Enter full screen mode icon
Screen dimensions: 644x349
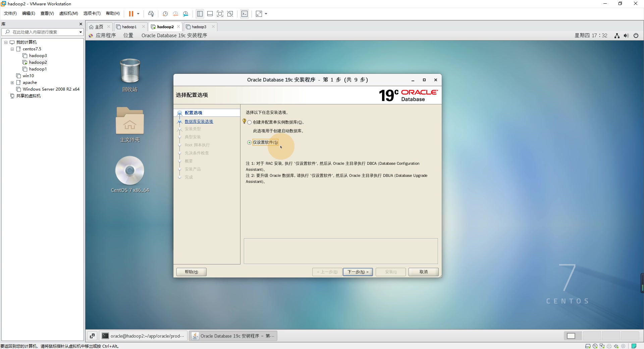220,14
